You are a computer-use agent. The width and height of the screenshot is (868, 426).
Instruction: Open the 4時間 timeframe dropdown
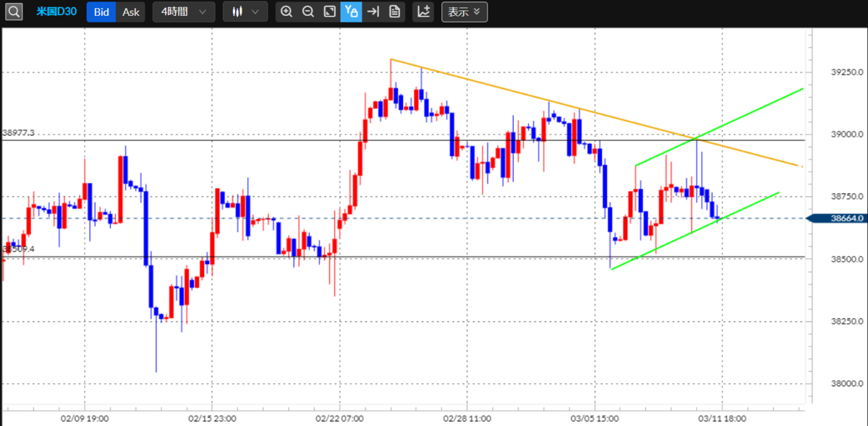pyautogui.click(x=184, y=12)
